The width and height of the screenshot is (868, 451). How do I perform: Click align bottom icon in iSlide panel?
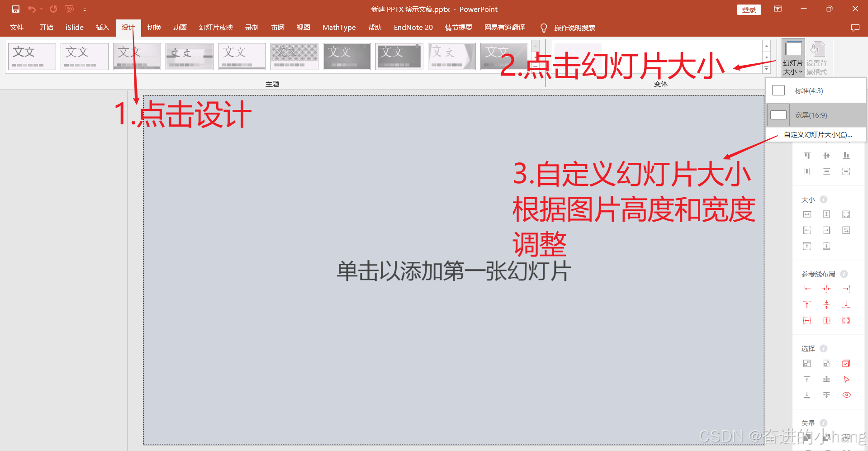(x=846, y=156)
